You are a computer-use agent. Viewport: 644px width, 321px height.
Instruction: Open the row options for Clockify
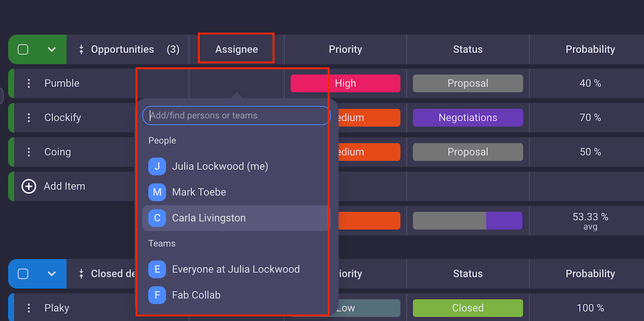(29, 118)
